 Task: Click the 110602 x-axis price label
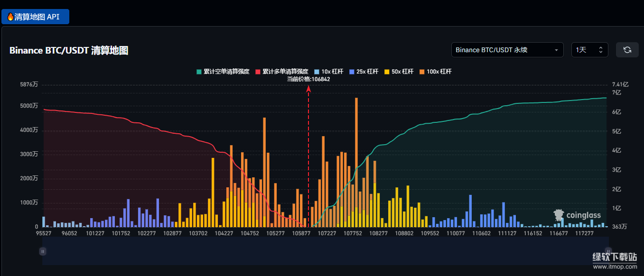click(481, 233)
